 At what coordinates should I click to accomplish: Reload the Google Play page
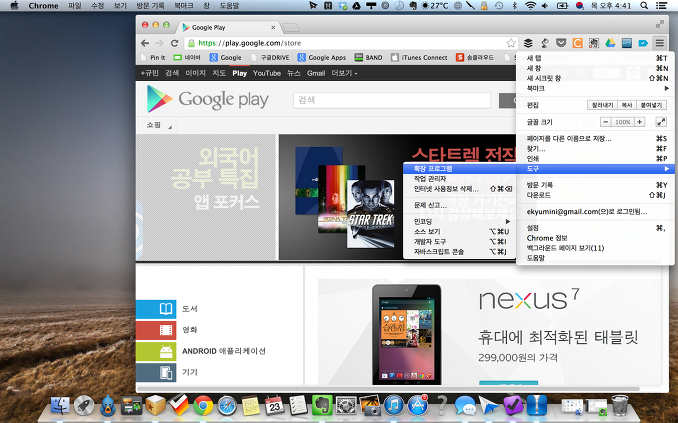(174, 43)
